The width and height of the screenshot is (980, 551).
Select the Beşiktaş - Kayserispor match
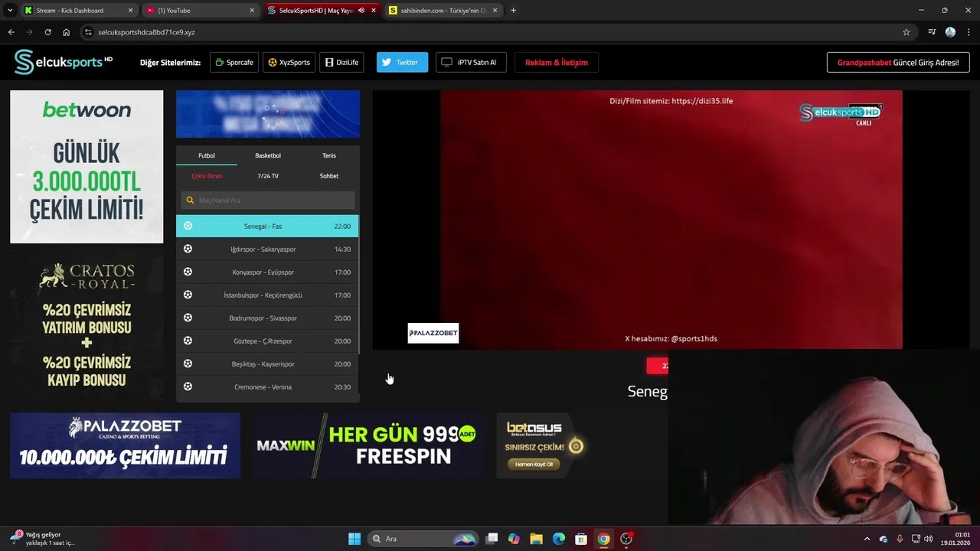pyautogui.click(x=267, y=364)
